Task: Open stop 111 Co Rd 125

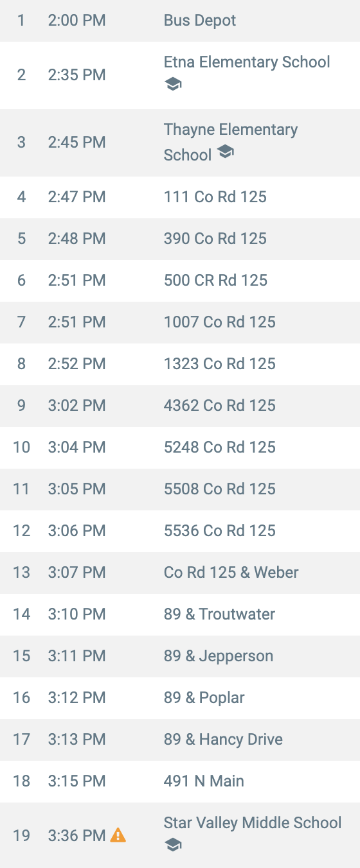Action: point(180,197)
